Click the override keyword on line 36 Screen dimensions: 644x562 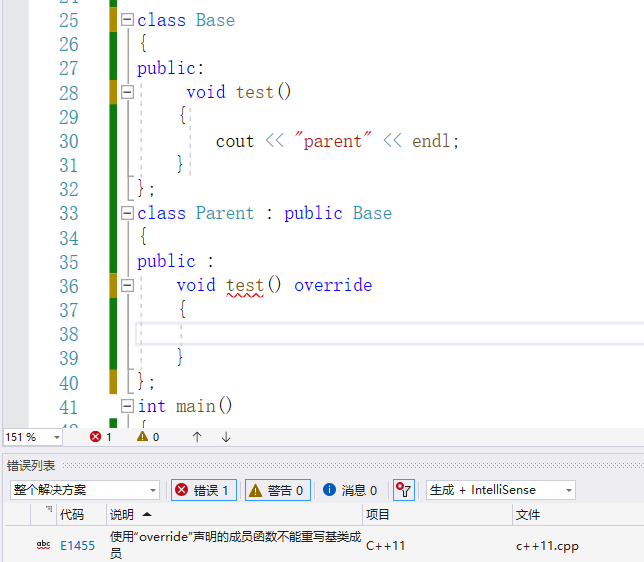(333, 285)
